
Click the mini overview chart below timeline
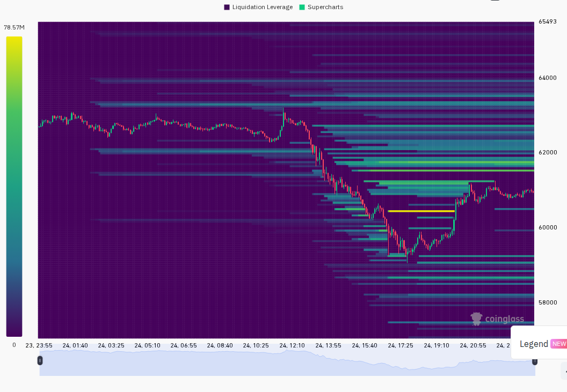tap(287, 363)
